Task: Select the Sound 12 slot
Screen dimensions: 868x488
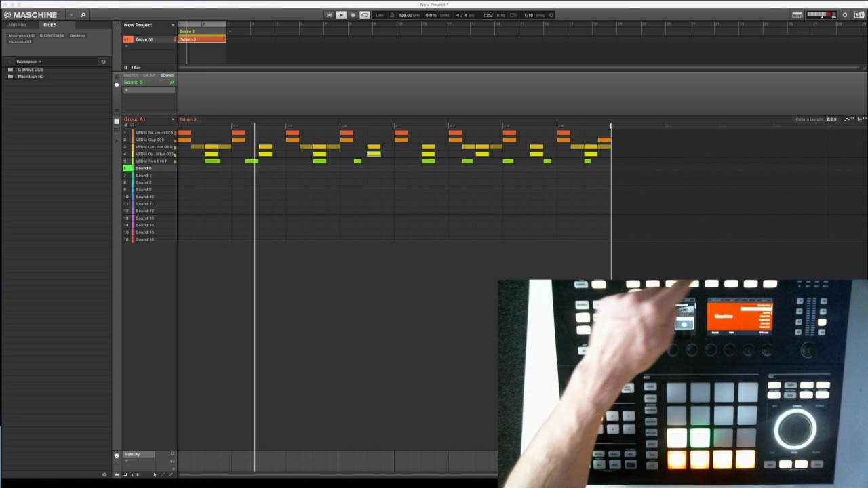Action: 150,211
